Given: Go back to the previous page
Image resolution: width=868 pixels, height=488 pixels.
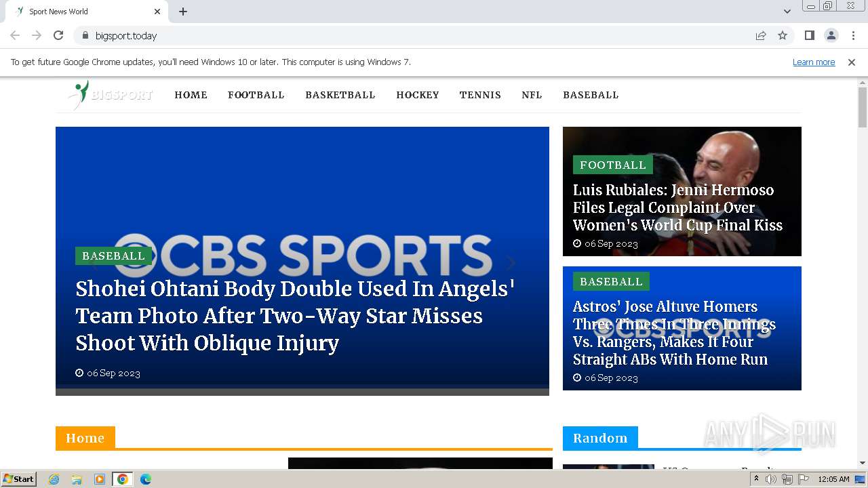Looking at the screenshot, I should coord(15,35).
